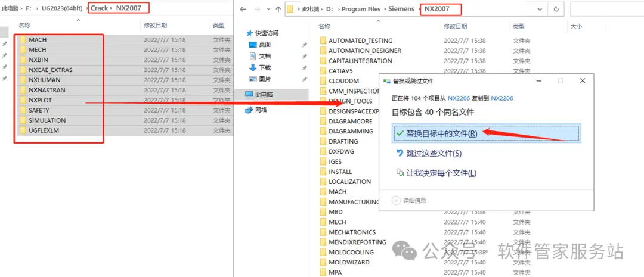Close the replace or skip files dialog

(x=582, y=81)
